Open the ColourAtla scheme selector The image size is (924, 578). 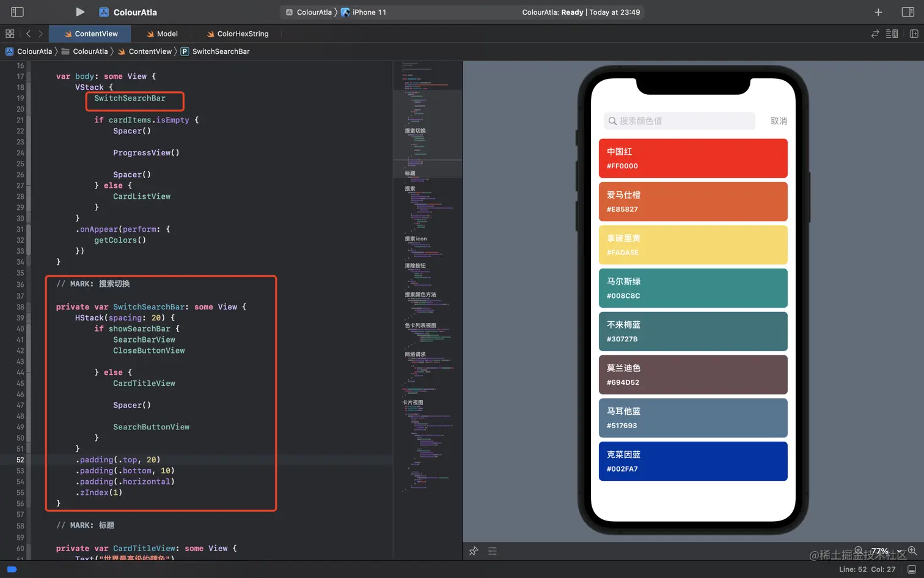coord(309,12)
